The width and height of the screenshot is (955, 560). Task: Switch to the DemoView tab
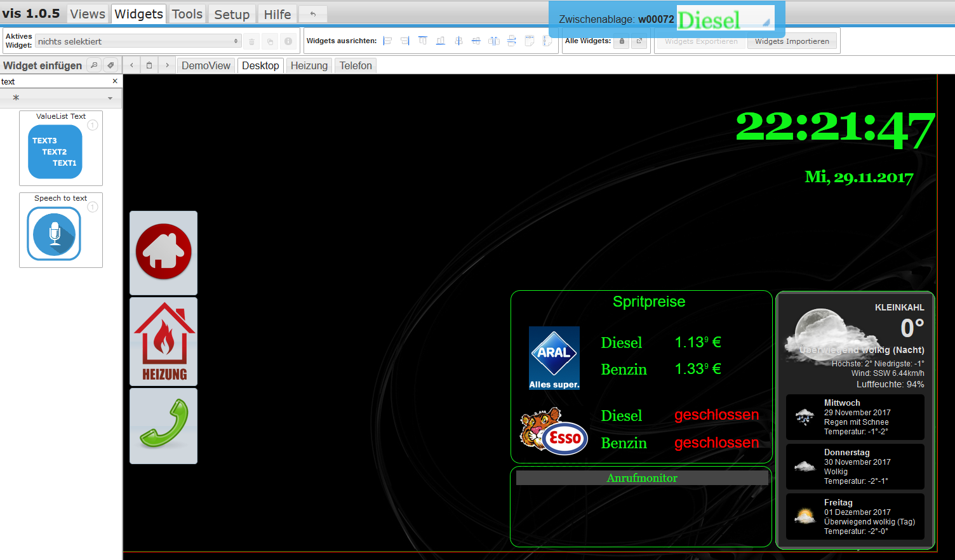click(206, 65)
